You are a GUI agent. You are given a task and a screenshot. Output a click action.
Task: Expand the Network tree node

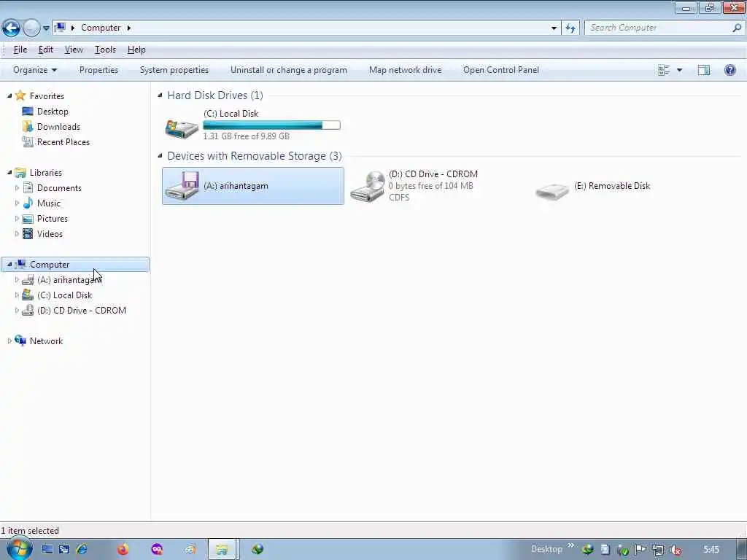coord(9,341)
